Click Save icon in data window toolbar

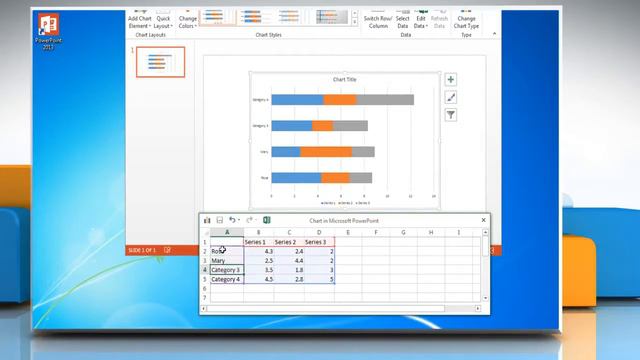click(220, 220)
